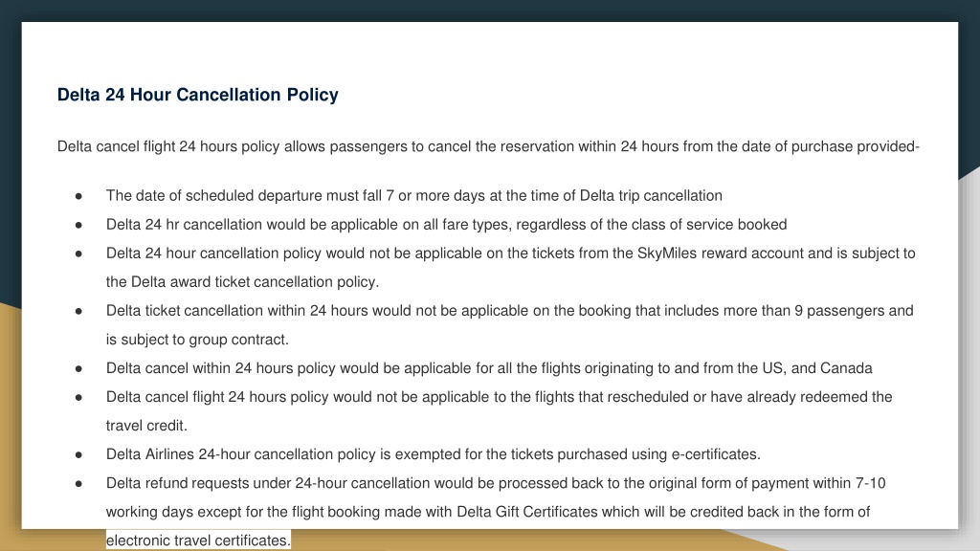
Task: Click the bullet mentioning US, and Canada
Action: 489,368
